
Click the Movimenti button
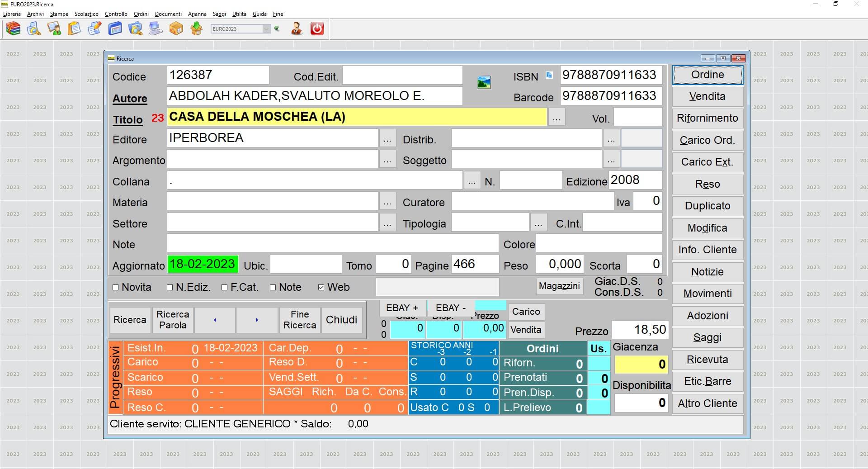click(708, 294)
